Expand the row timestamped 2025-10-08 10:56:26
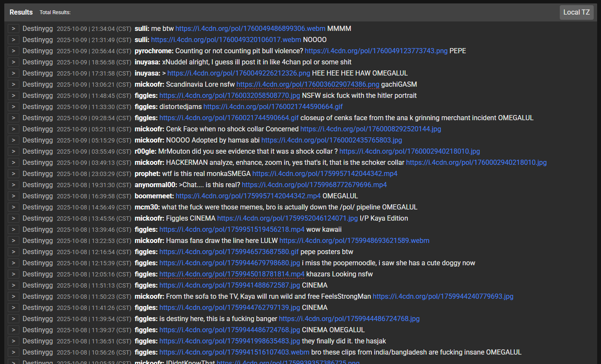Screen dimensions: 601x364 [x=14, y=352]
